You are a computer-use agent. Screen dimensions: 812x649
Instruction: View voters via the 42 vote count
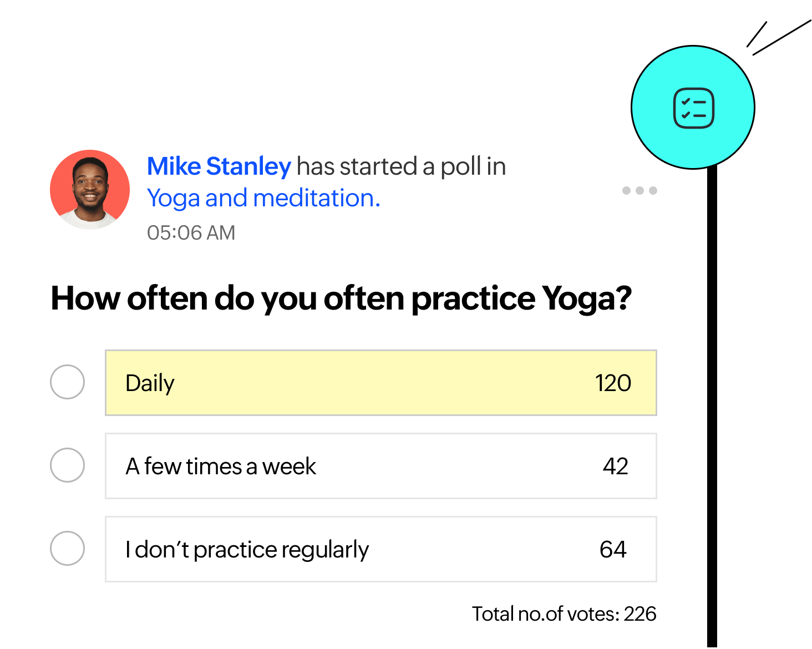point(615,466)
